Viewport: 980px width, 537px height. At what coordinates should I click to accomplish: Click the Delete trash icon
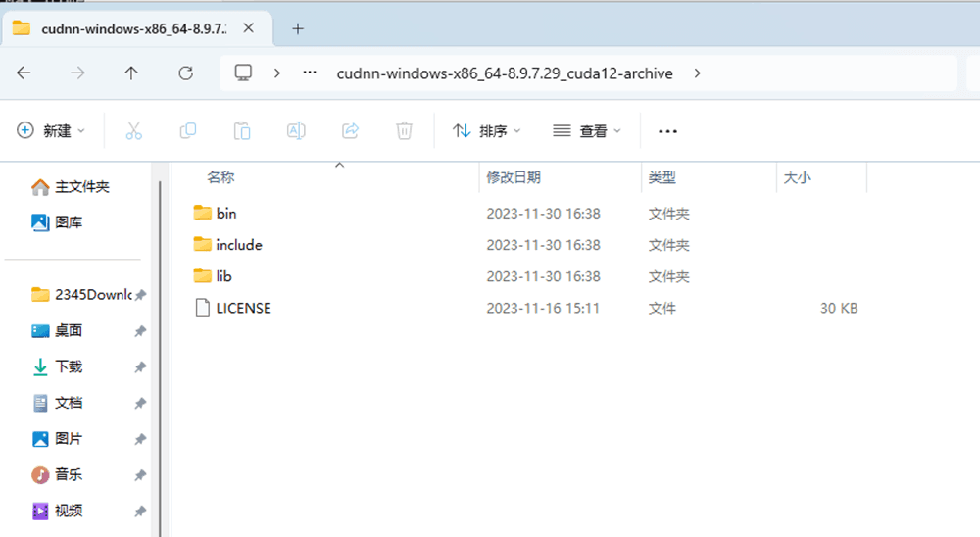tap(404, 130)
